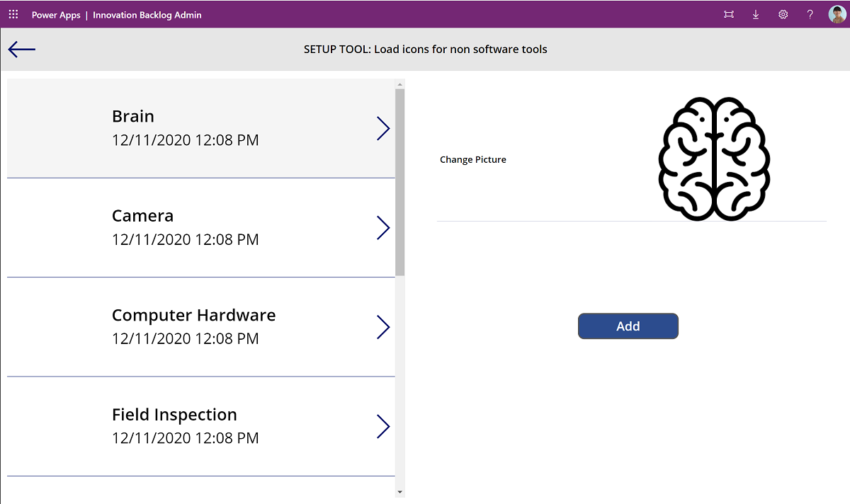Image resolution: width=850 pixels, height=504 pixels.
Task: Click the back arrow below the header
Action: 21,49
